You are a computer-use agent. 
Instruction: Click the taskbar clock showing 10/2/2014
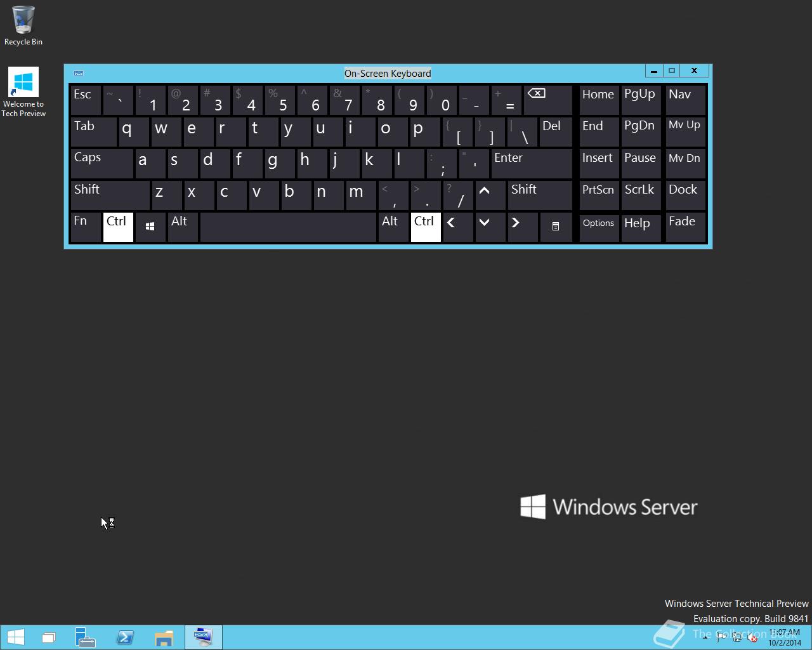785,638
